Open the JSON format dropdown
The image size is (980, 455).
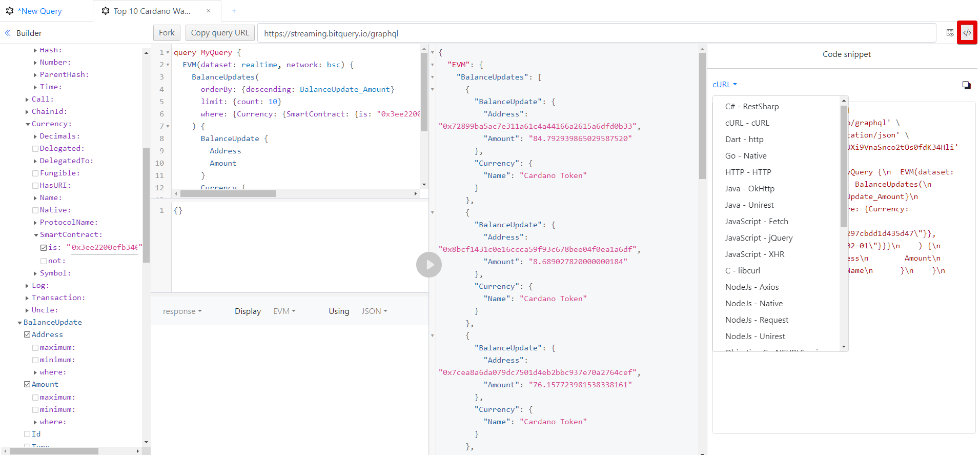click(x=374, y=311)
